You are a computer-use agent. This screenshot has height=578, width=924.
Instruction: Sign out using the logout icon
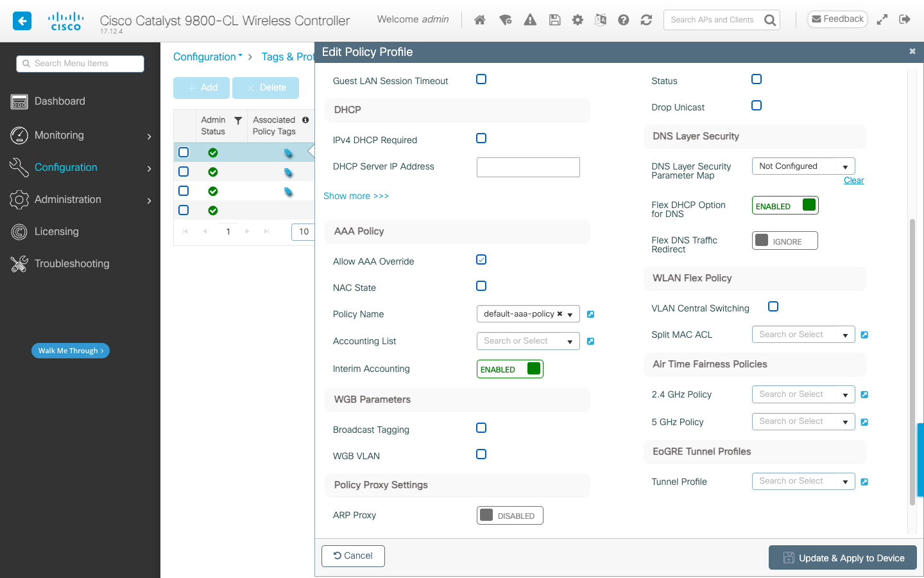click(x=905, y=19)
